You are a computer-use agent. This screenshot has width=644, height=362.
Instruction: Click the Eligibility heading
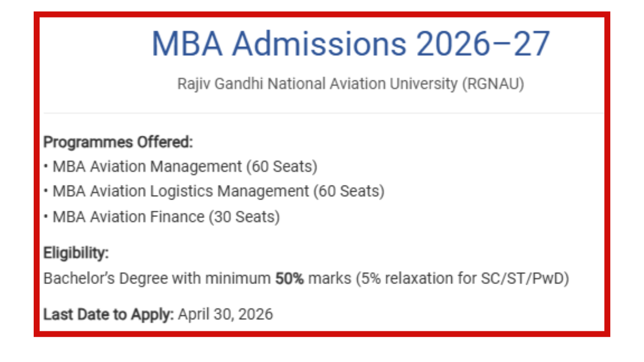click(76, 253)
